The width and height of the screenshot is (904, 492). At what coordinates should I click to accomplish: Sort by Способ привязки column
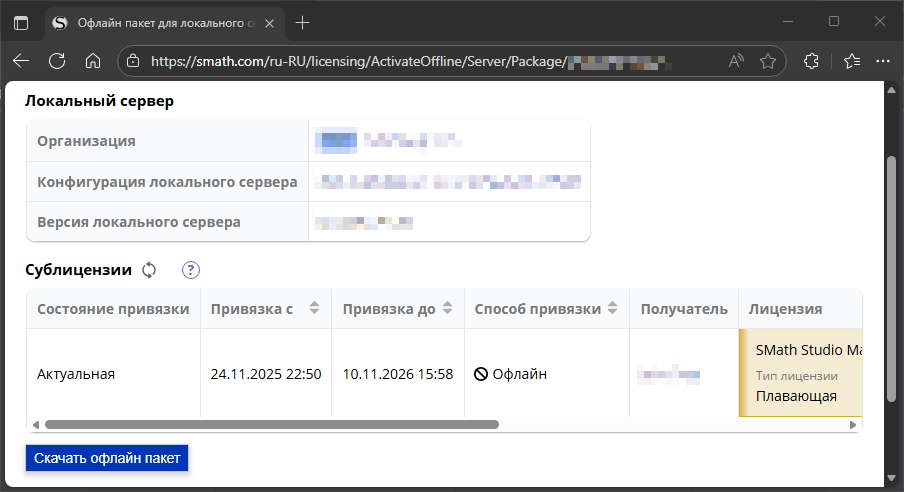click(x=612, y=308)
